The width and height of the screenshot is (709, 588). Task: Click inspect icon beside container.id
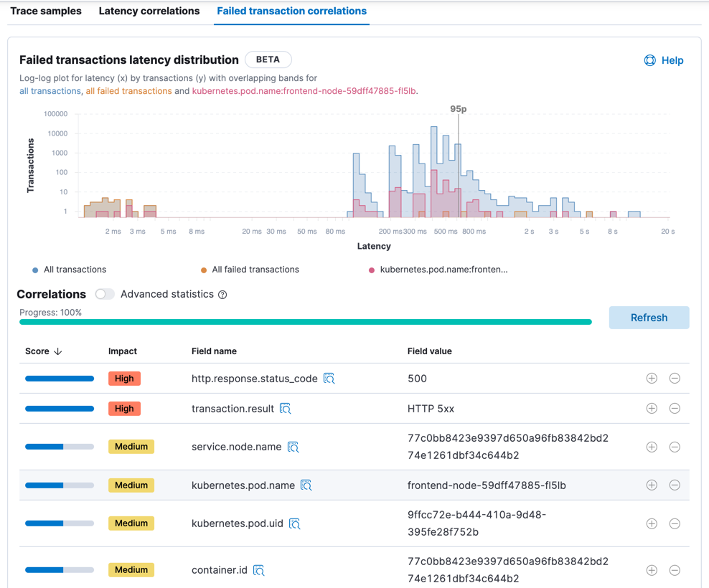click(x=259, y=570)
